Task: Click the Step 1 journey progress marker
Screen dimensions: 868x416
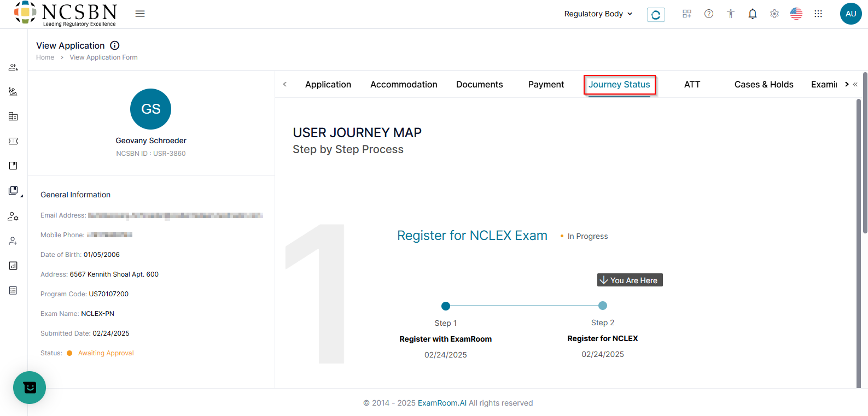Action: point(446,306)
